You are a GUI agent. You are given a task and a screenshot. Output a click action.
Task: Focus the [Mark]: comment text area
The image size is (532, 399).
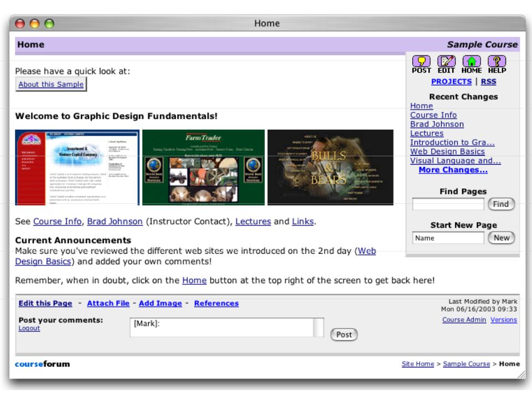click(222, 328)
